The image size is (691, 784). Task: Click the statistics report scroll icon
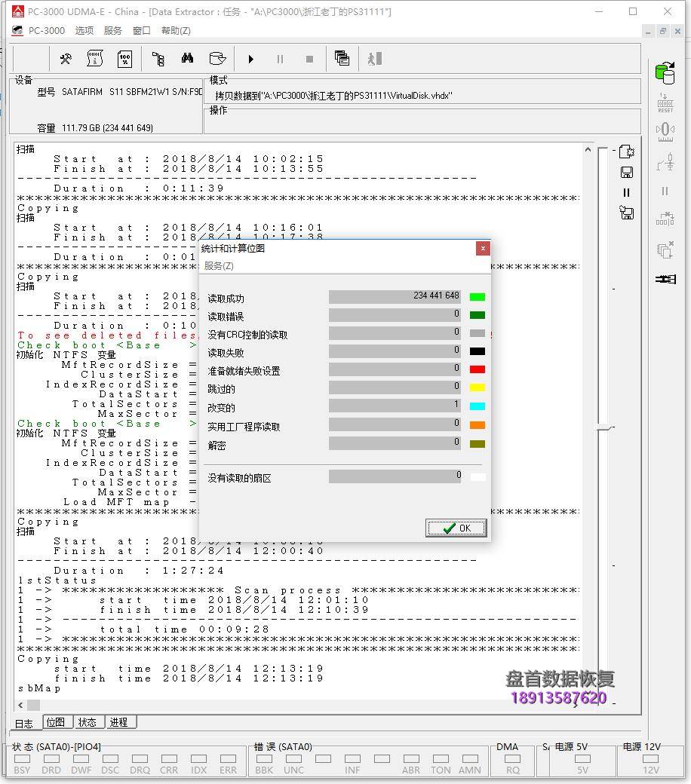94,60
